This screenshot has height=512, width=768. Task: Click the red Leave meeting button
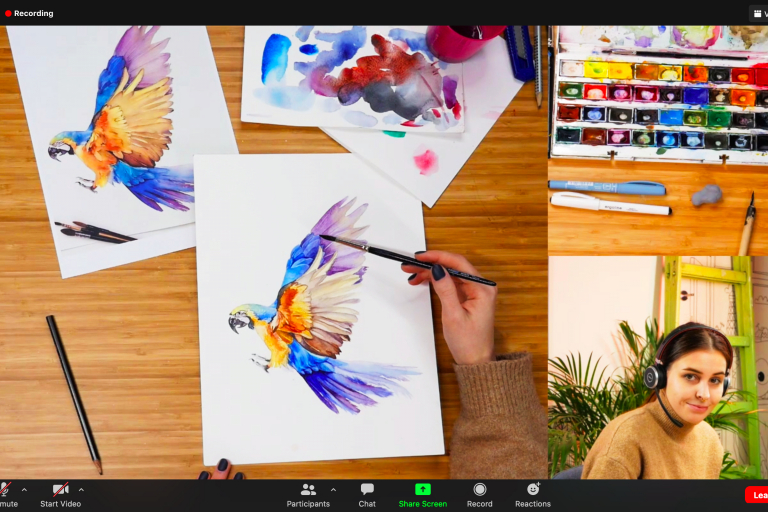tap(757, 494)
